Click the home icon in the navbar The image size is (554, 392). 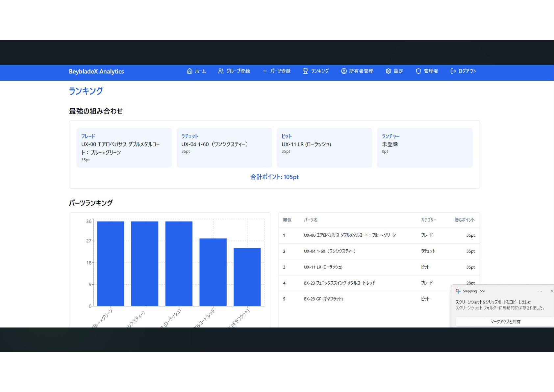(x=189, y=71)
